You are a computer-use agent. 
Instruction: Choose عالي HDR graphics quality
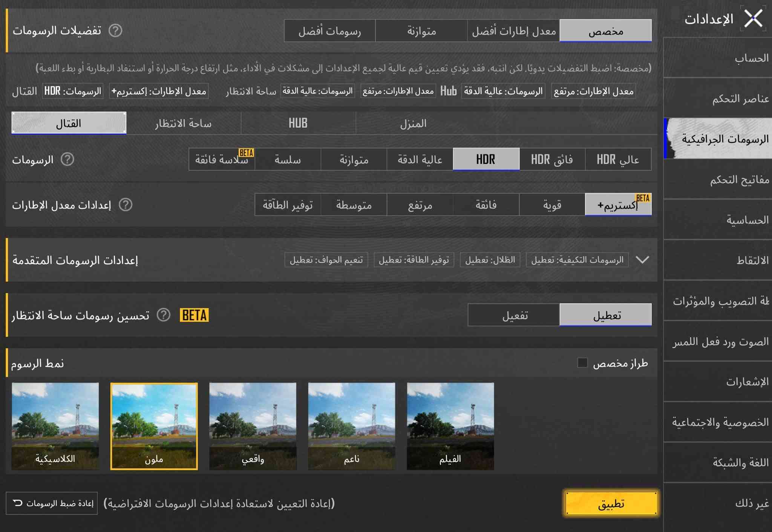point(618,159)
